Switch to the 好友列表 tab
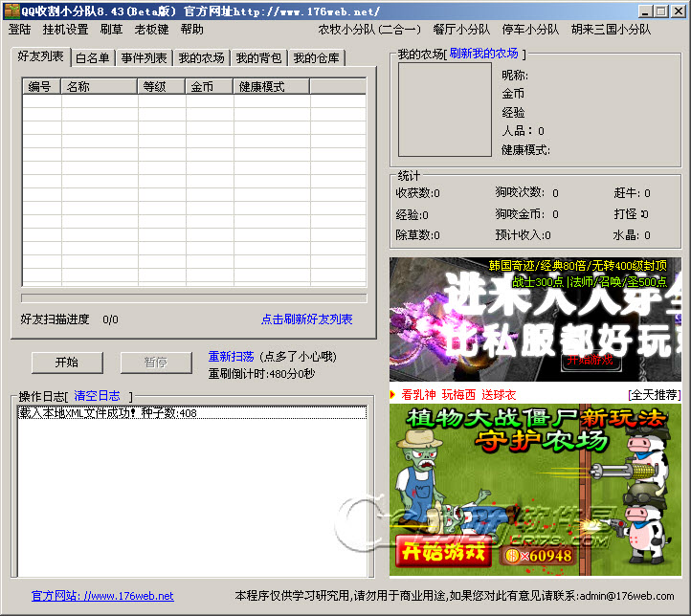 40,56
